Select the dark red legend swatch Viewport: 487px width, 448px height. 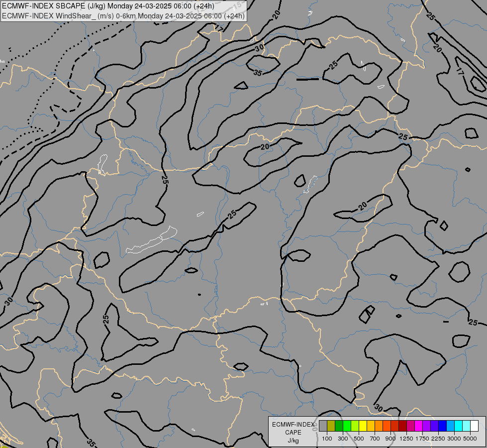402,426
